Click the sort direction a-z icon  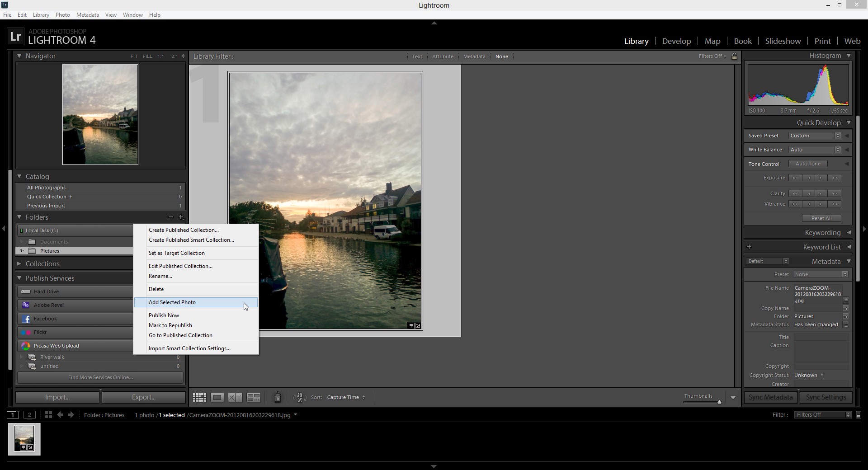[x=299, y=398]
